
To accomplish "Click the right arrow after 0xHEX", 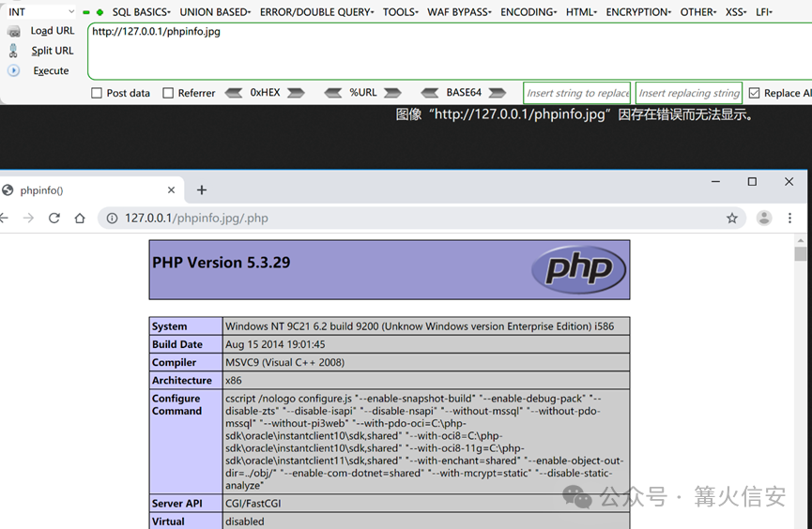I will pyautogui.click(x=296, y=93).
